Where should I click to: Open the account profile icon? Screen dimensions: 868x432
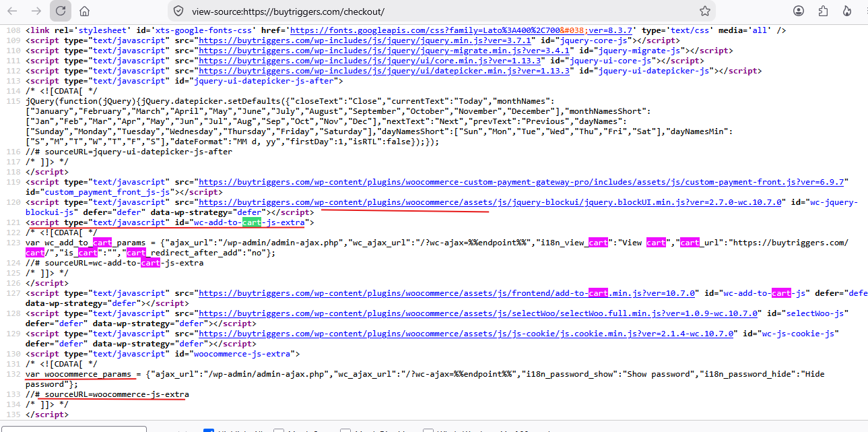pyautogui.click(x=799, y=11)
